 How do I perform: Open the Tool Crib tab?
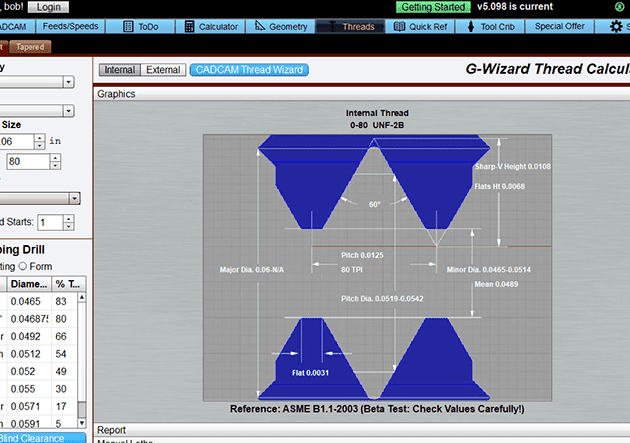490,27
